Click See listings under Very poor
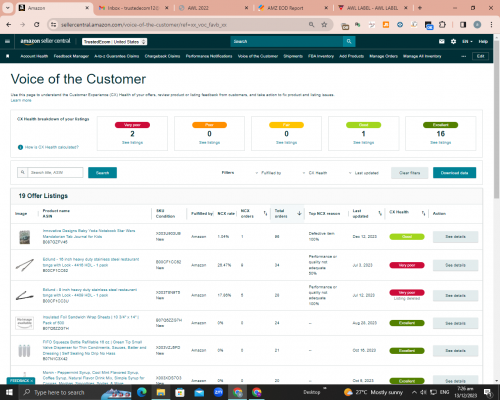This screenshot has width=500, height=400. [132, 142]
